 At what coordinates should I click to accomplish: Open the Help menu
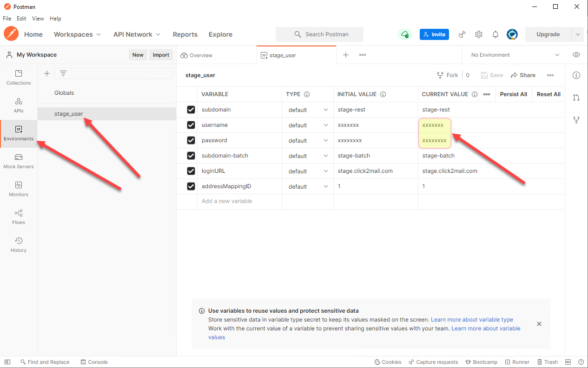pyautogui.click(x=55, y=19)
